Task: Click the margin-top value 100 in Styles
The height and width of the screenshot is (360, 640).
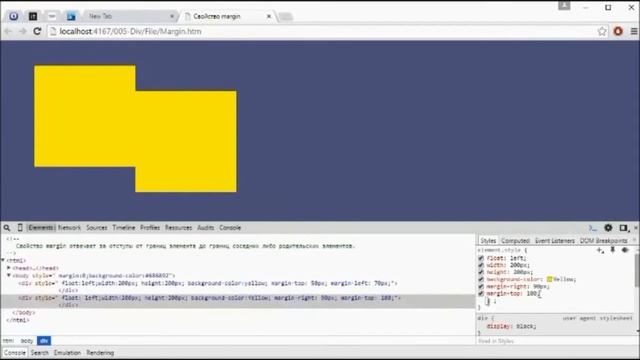Action: click(x=531, y=293)
